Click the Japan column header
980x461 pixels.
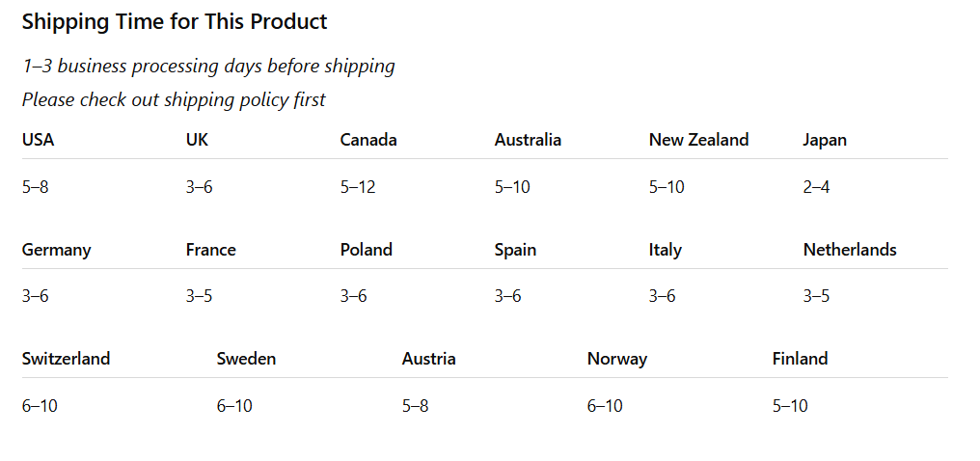tap(825, 140)
